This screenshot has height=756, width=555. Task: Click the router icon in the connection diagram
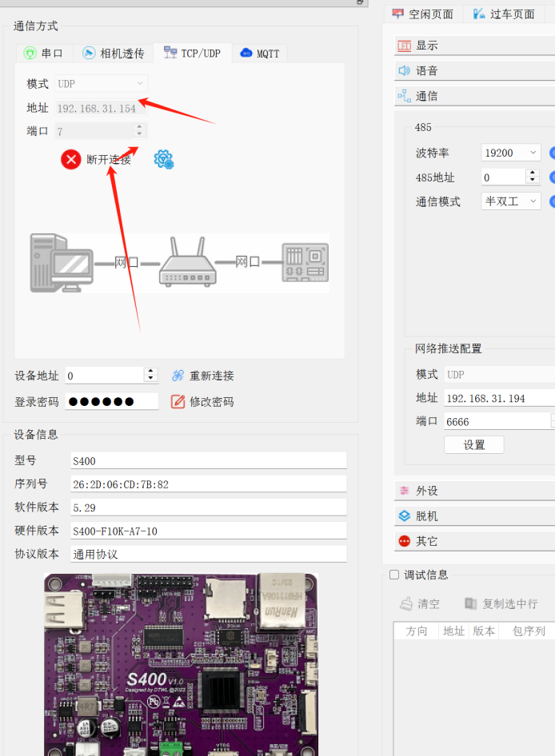188,262
